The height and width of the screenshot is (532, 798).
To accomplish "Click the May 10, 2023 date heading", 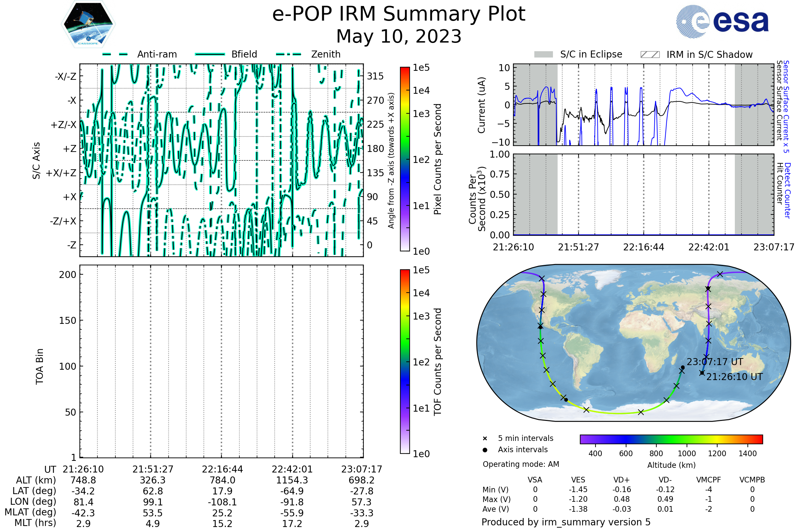I will tap(399, 36).
